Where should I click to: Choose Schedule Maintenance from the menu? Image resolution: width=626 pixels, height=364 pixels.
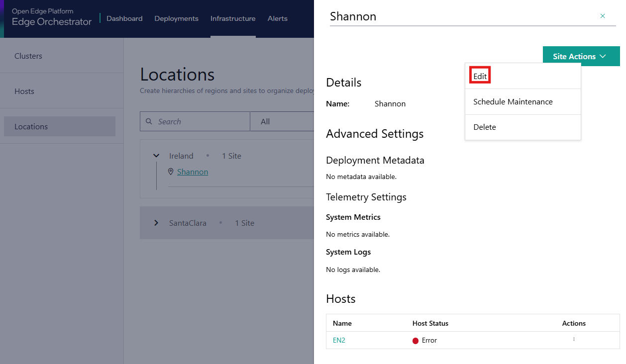tap(513, 101)
